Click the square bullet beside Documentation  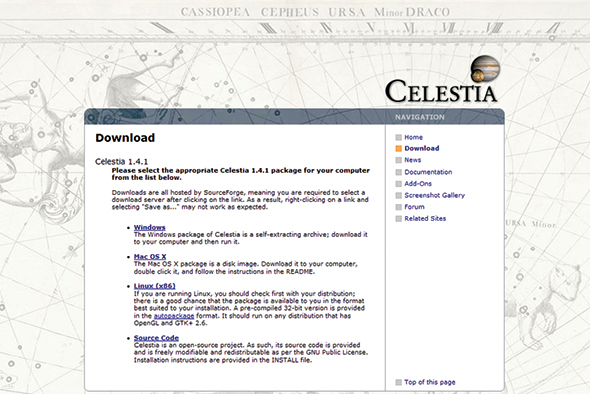(398, 172)
